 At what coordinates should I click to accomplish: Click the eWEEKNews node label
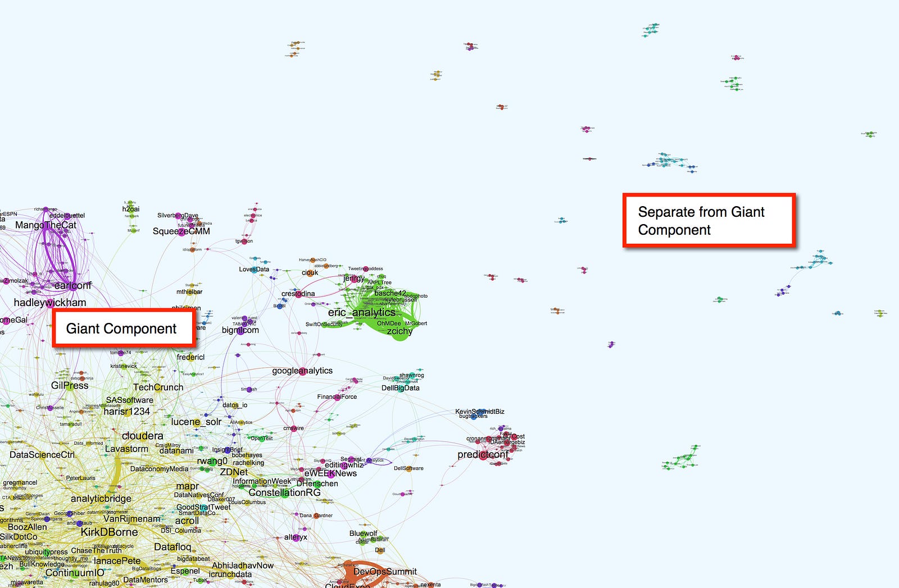point(330,473)
